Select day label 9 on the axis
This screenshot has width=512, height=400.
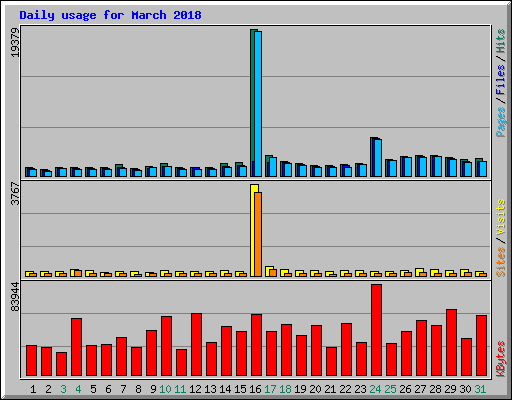point(153,389)
